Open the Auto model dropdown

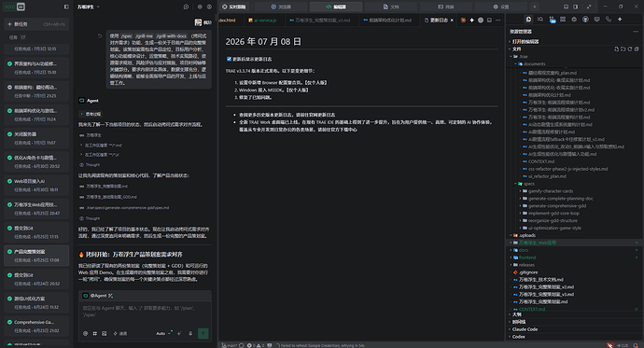click(162, 333)
